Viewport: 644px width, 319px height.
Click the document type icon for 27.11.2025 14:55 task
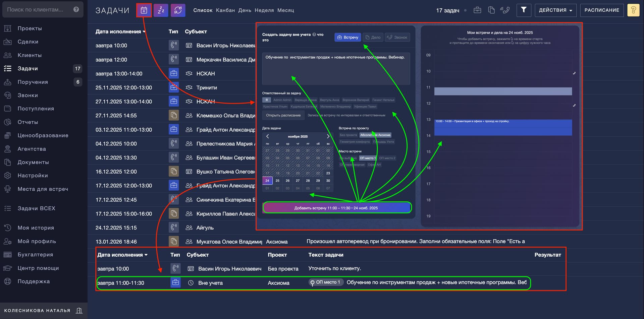[173, 116]
